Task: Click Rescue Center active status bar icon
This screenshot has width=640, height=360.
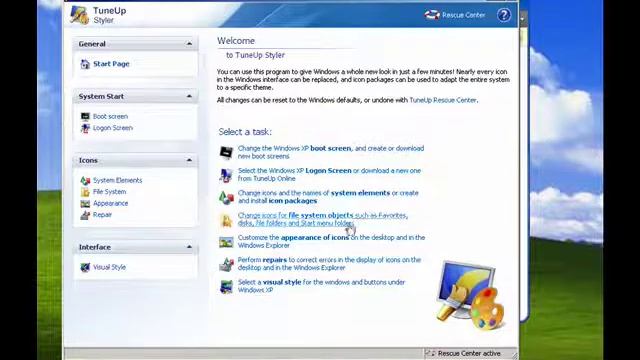Action: [x=430, y=353]
